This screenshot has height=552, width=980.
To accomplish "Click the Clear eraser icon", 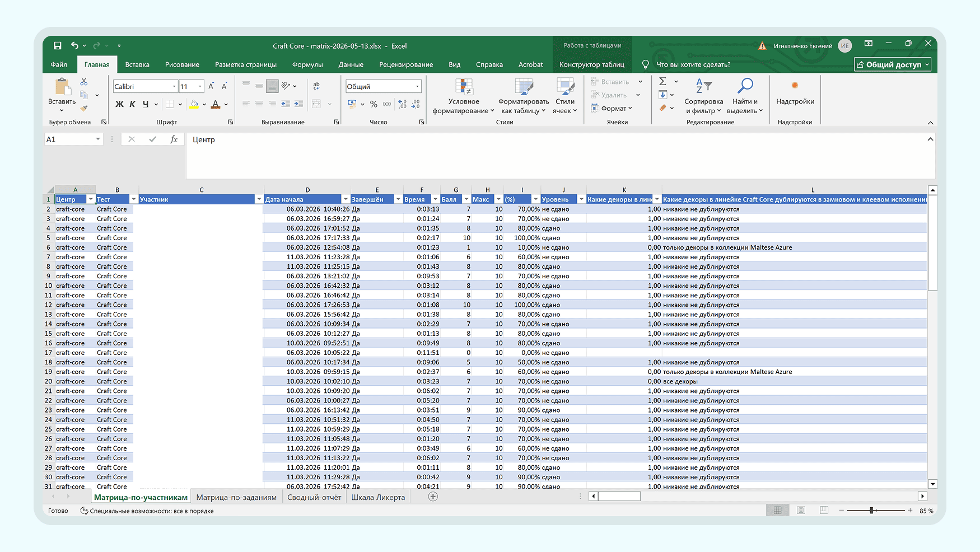I will click(x=662, y=108).
